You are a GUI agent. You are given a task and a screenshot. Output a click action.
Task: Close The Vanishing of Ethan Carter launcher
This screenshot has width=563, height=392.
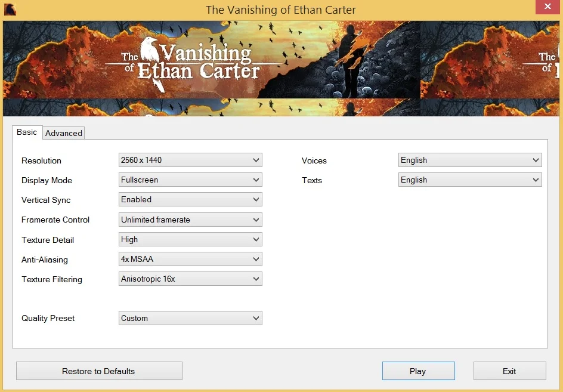pyautogui.click(x=547, y=7)
